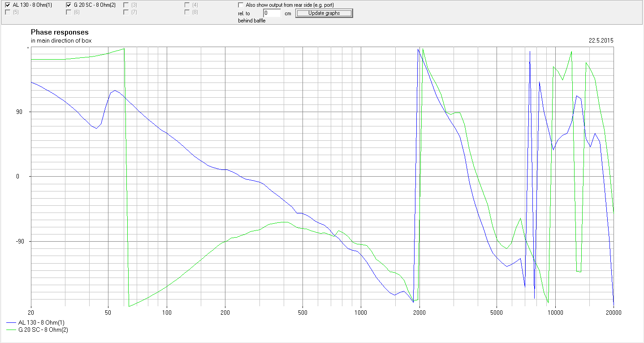
Task: Enable Also show output from rear side
Action: tap(241, 5)
